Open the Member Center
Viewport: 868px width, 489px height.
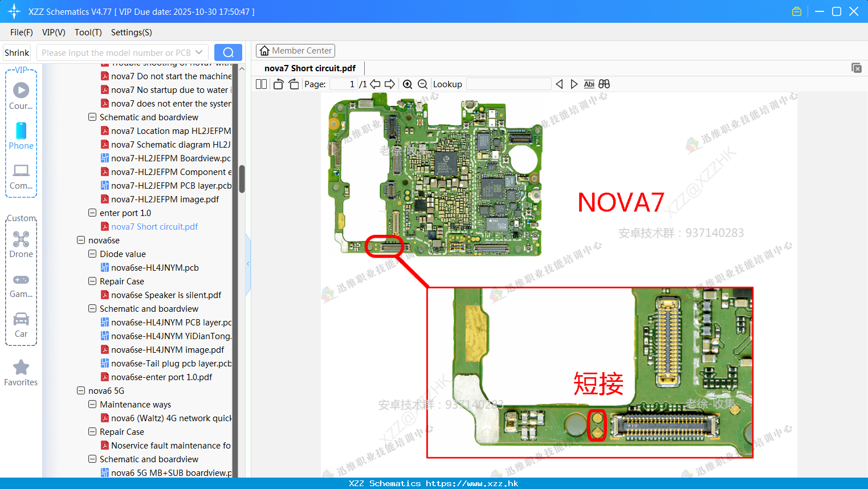click(x=295, y=51)
